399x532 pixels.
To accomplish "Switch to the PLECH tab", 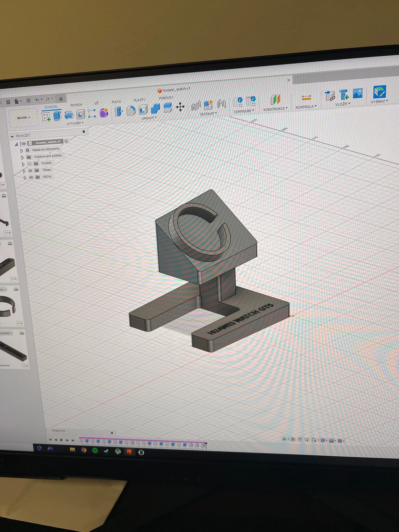I will pyautogui.click(x=116, y=102).
